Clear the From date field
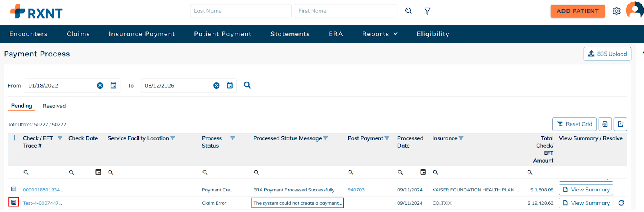This screenshot has width=644, height=212. 100,86
